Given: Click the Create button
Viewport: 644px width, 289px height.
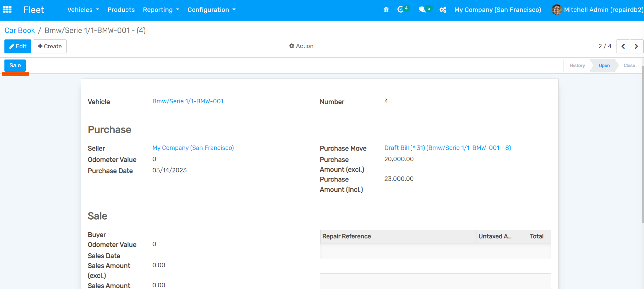Looking at the screenshot, I should pyautogui.click(x=50, y=46).
